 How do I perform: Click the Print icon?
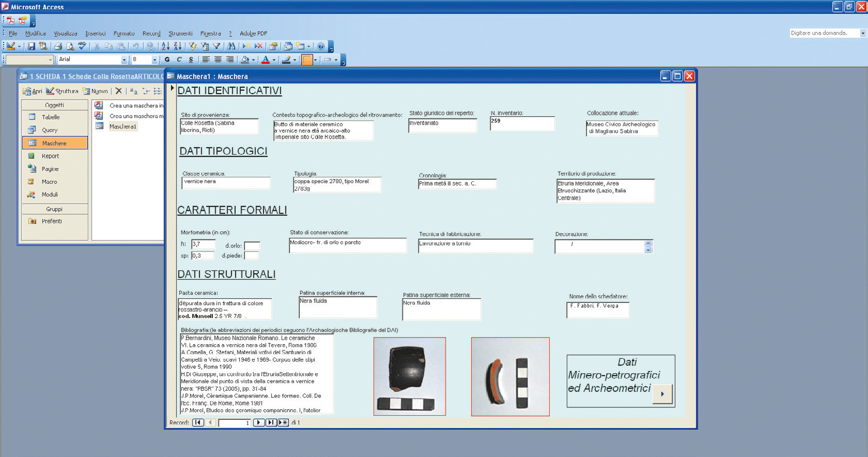click(58, 46)
